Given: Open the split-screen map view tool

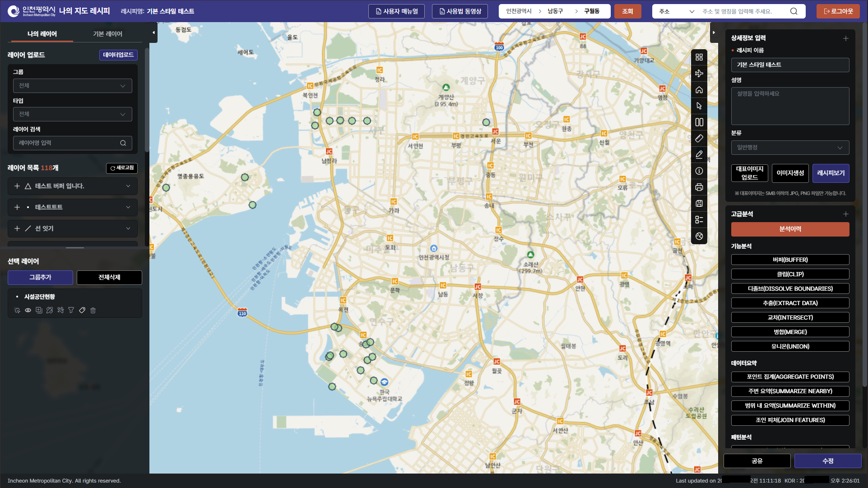Looking at the screenshot, I should coord(699,122).
